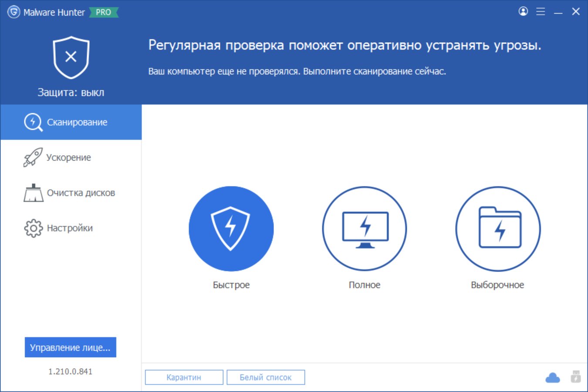588x392 pixels.
Task: Go to Очистка дисков section
Action: [81, 193]
